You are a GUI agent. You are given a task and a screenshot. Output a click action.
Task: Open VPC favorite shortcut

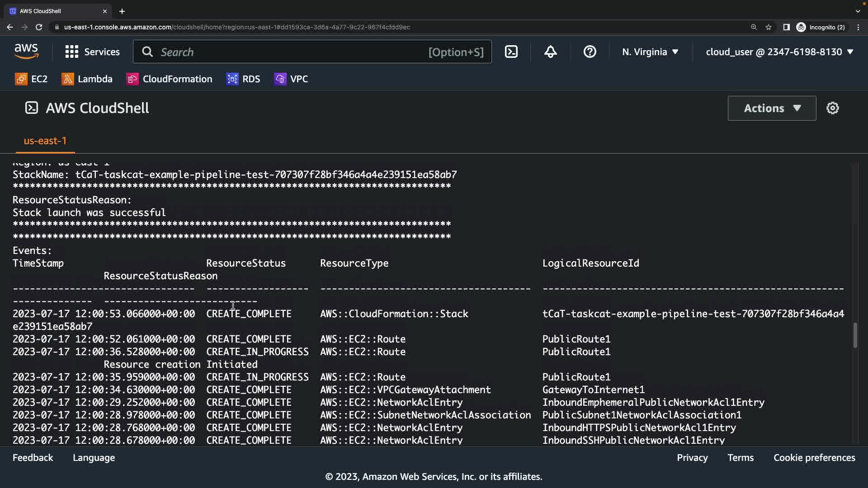click(x=291, y=79)
